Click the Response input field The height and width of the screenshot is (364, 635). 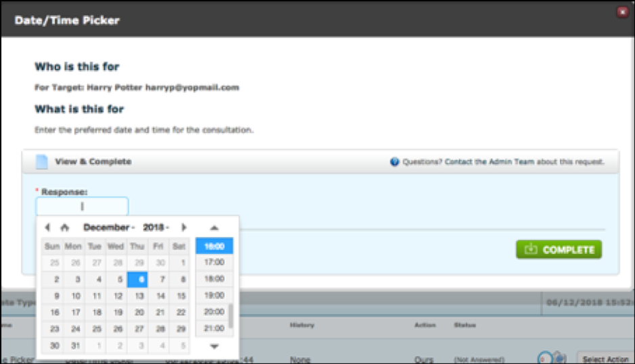[x=83, y=206]
